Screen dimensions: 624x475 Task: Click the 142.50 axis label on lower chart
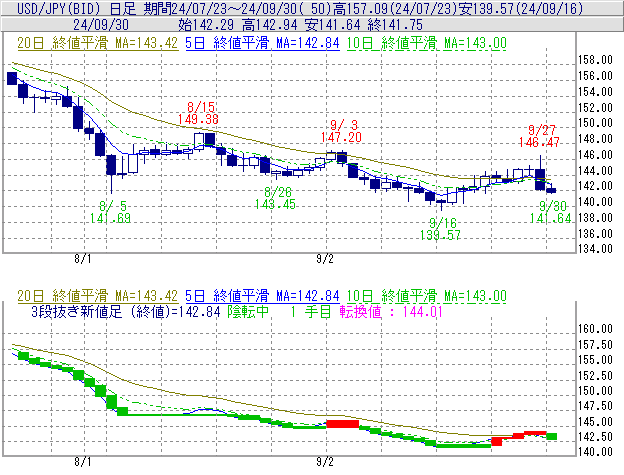point(595,436)
